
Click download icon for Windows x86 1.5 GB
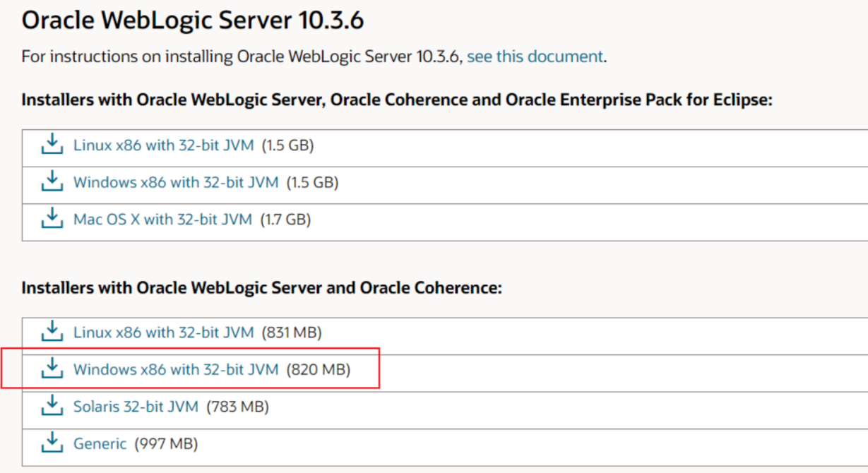(x=52, y=182)
